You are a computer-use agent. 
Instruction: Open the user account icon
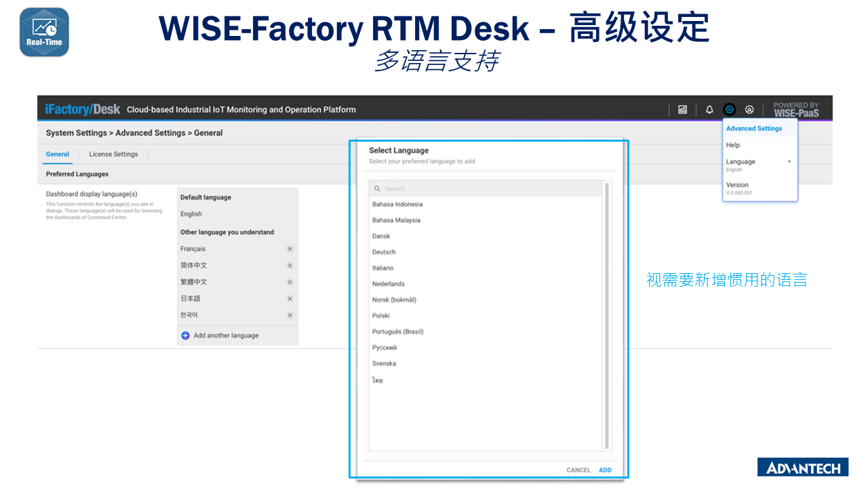[749, 109]
